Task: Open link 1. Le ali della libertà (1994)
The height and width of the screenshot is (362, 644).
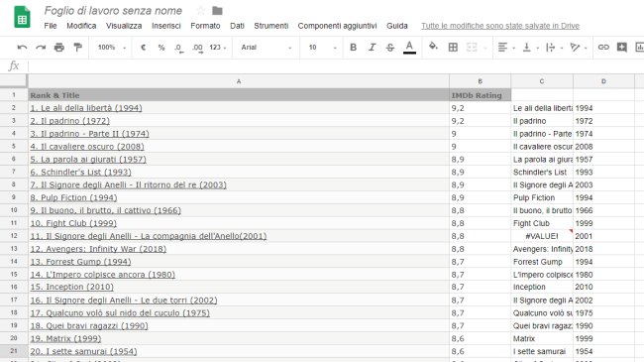Action: [86, 108]
